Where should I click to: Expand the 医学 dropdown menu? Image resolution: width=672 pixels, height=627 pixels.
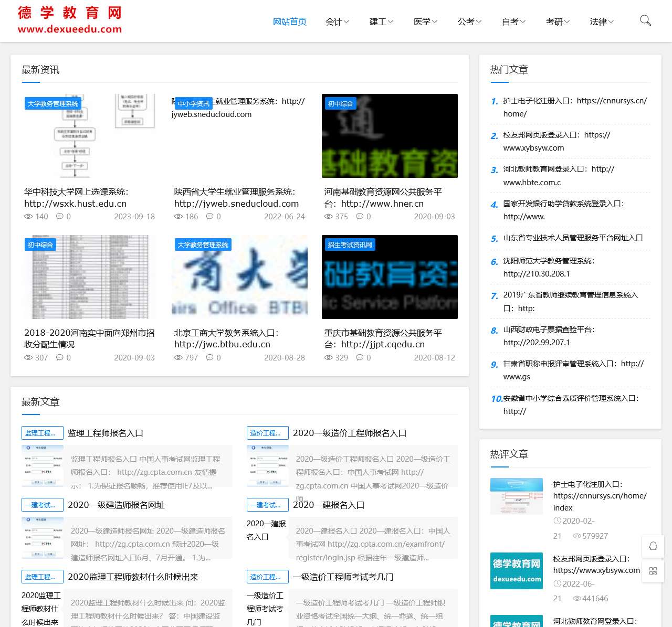point(426,22)
